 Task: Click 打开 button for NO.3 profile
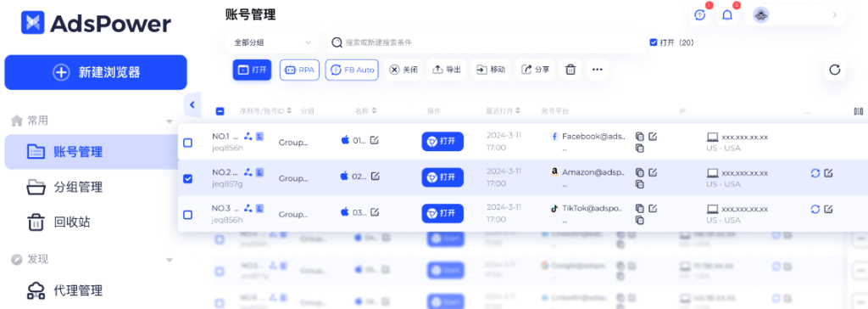point(442,214)
